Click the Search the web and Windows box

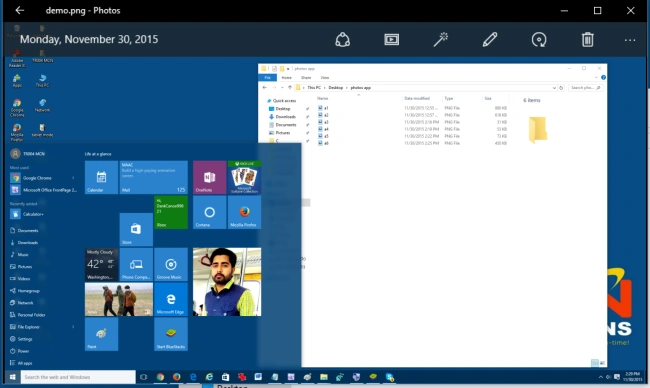pyautogui.click(x=78, y=377)
